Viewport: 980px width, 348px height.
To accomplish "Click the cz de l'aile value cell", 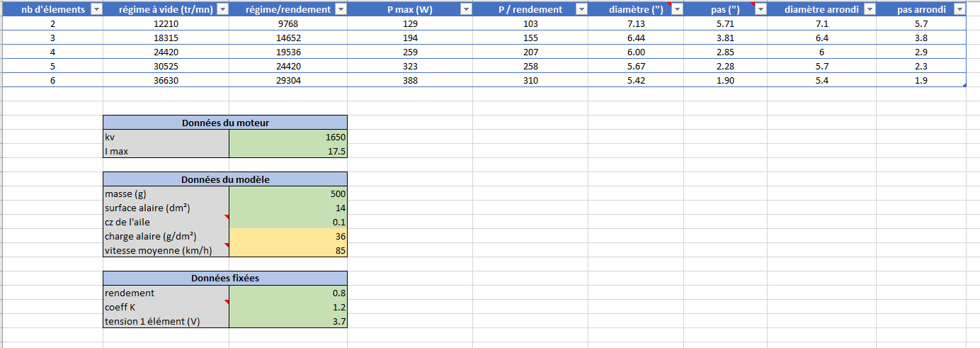I will (288, 222).
